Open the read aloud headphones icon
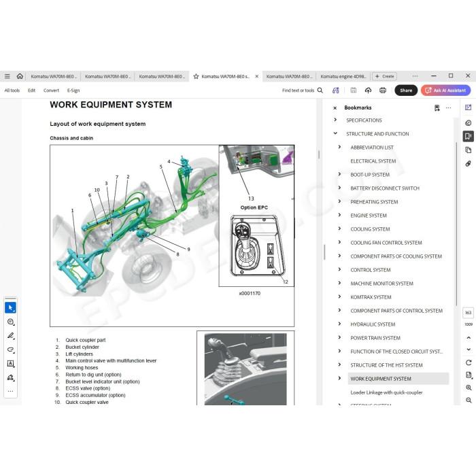 point(336,90)
